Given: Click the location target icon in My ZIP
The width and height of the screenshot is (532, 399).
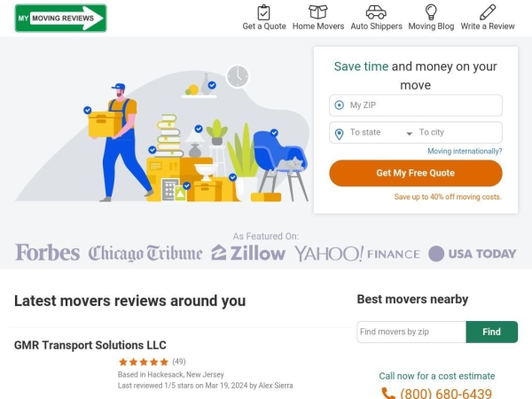Looking at the screenshot, I should (339, 106).
